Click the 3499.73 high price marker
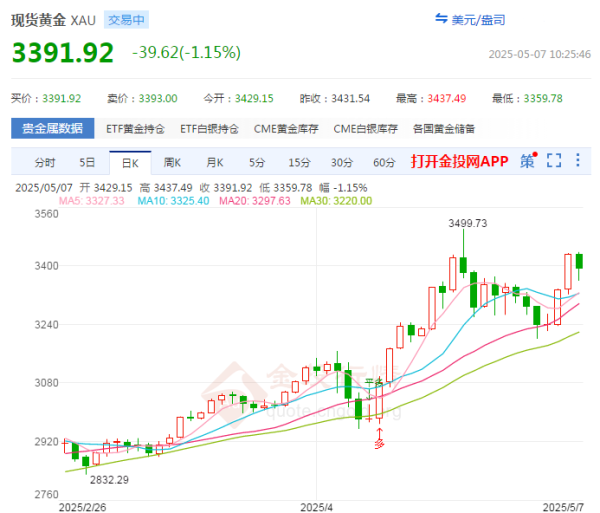This screenshot has width=600, height=513. [x=468, y=223]
